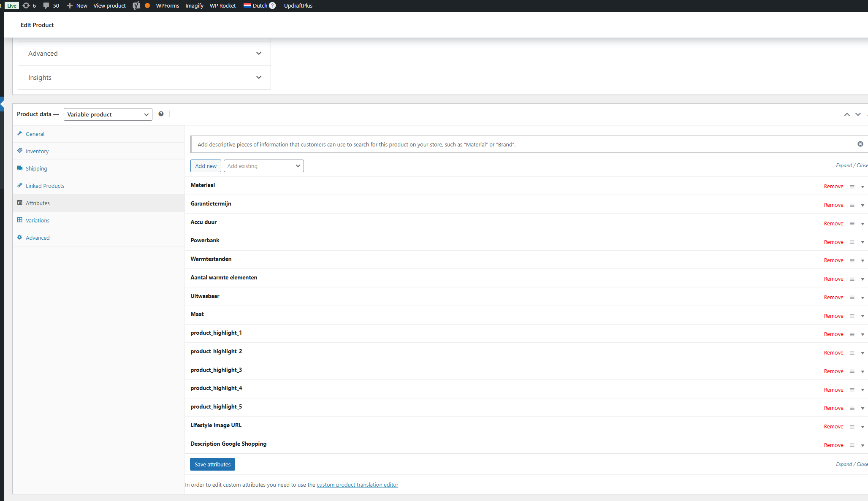
Task: Expand the Garantietermijn attribute triangle
Action: pos(863,206)
